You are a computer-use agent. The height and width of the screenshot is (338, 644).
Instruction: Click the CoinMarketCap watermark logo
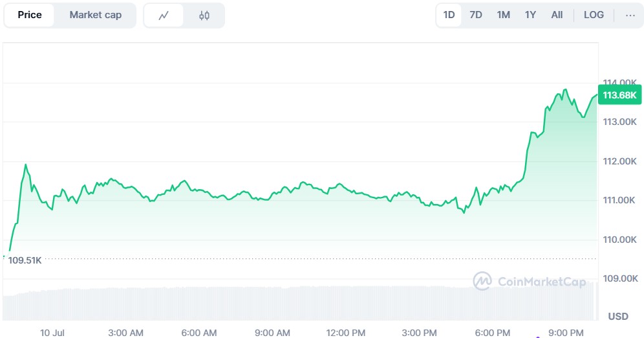click(530, 281)
